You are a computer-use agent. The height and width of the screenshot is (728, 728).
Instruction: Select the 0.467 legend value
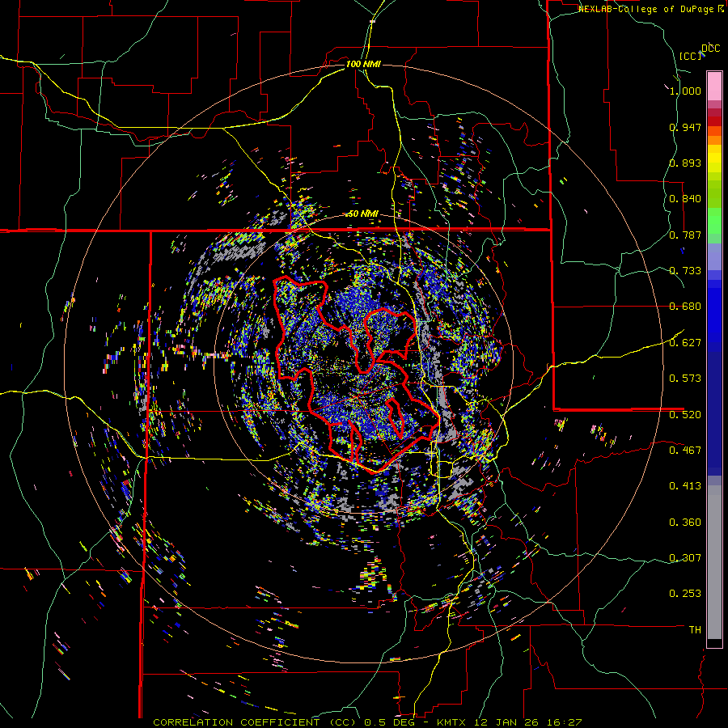[x=685, y=451]
